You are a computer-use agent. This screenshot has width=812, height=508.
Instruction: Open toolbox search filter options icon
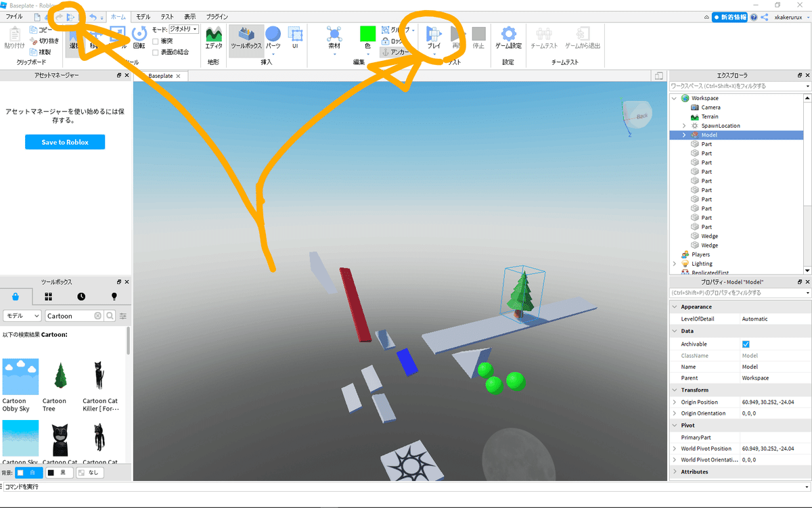tap(123, 316)
